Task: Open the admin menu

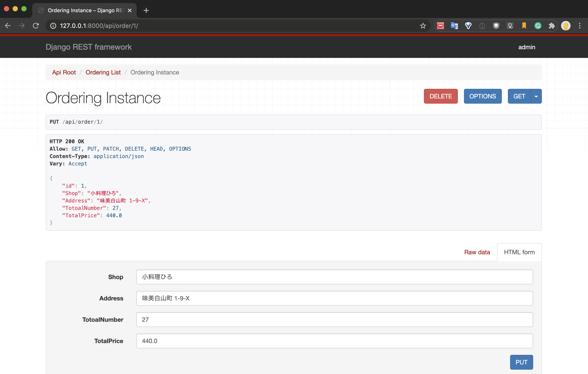Action: [527, 47]
